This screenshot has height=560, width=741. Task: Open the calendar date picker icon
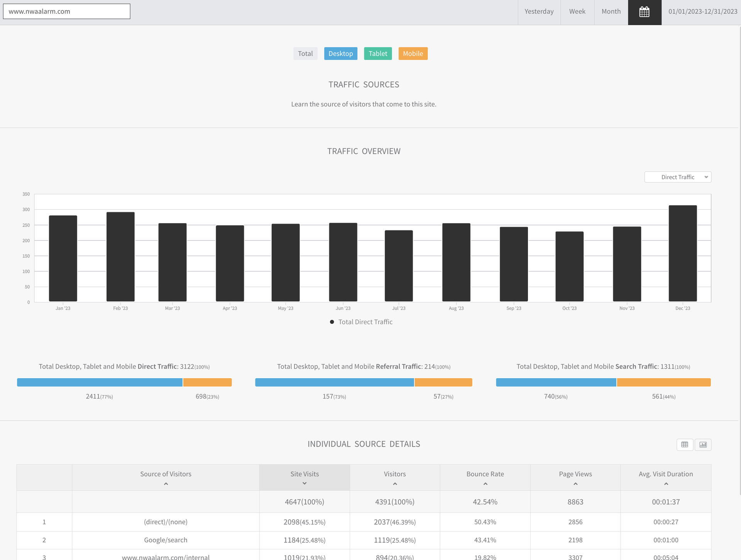click(644, 12)
